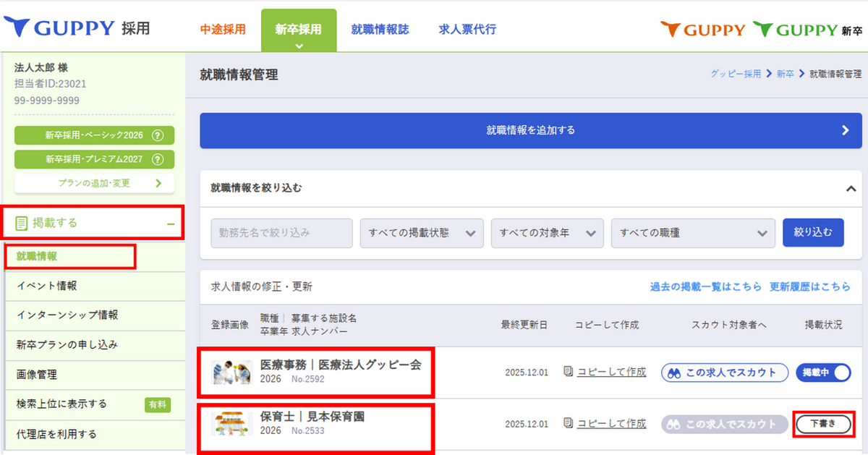
Task: Open the green GUPPY 新卒 logo link
Action: [807, 30]
